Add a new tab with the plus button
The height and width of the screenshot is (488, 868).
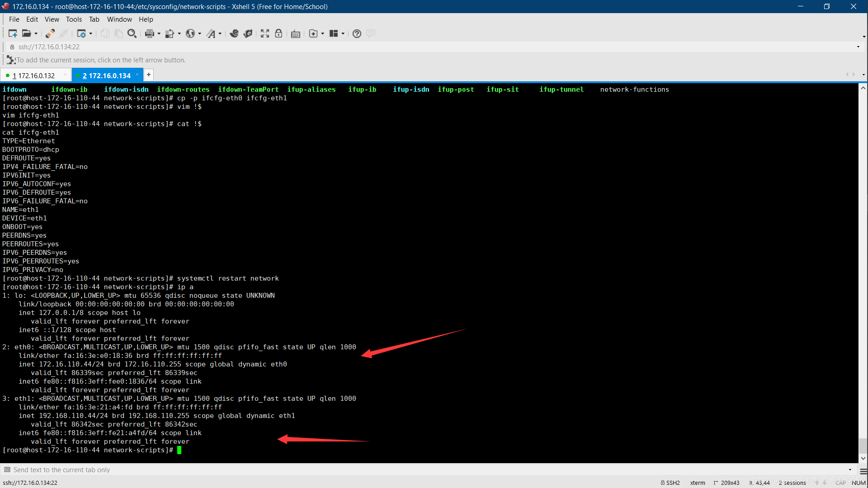(149, 75)
